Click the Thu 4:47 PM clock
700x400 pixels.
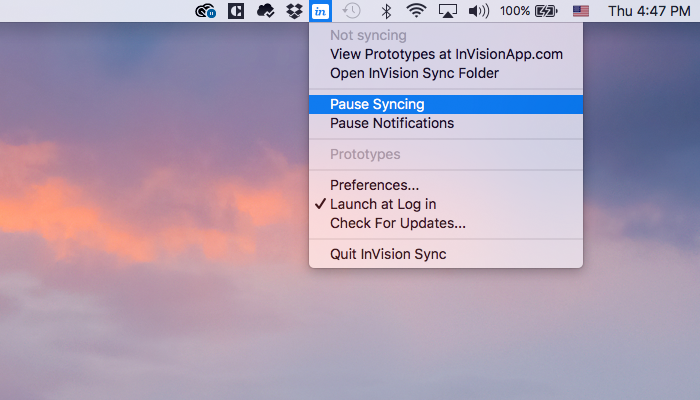(649, 11)
